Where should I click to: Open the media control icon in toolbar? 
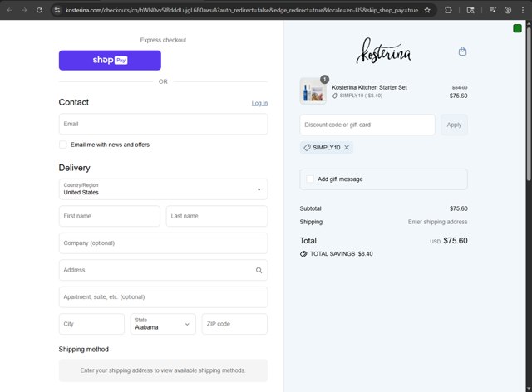(493, 10)
